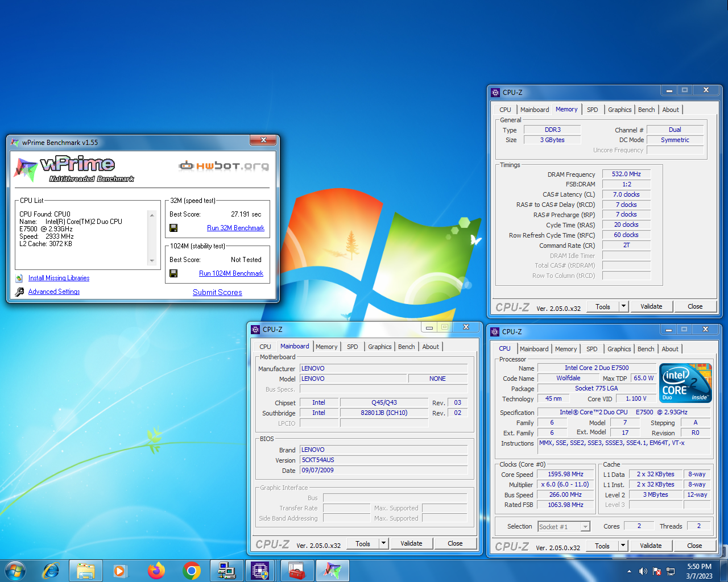Open the Tools dropdown arrow in the Mainboard window
Screen dimensions: 728x582
(383, 543)
